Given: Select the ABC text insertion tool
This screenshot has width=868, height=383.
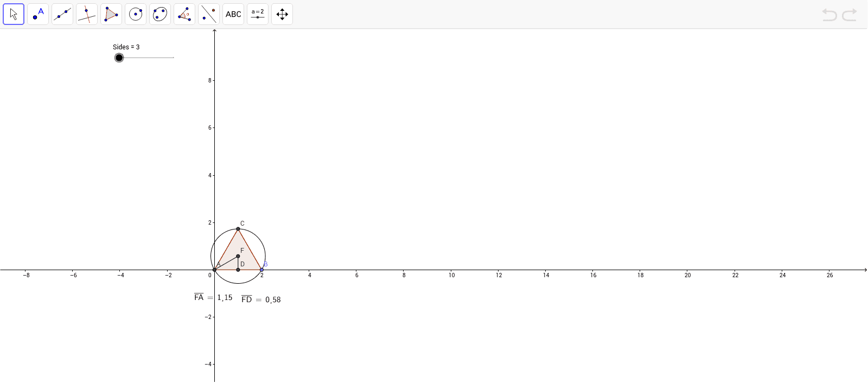Looking at the screenshot, I should (233, 14).
